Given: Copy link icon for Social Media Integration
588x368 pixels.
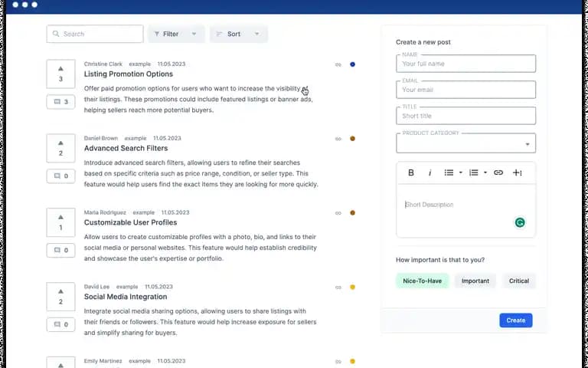Looking at the screenshot, I should (x=338, y=287).
